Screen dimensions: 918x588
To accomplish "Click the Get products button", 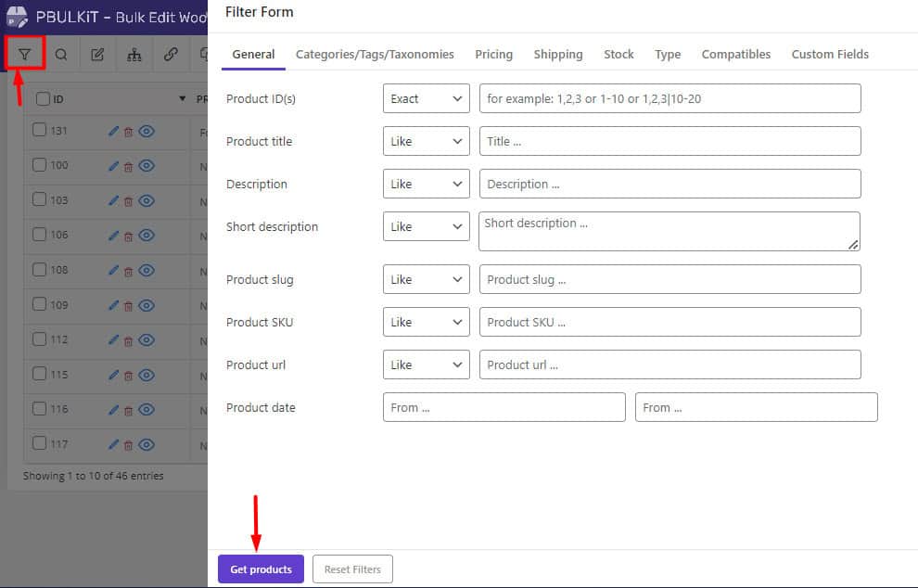I will [x=261, y=569].
